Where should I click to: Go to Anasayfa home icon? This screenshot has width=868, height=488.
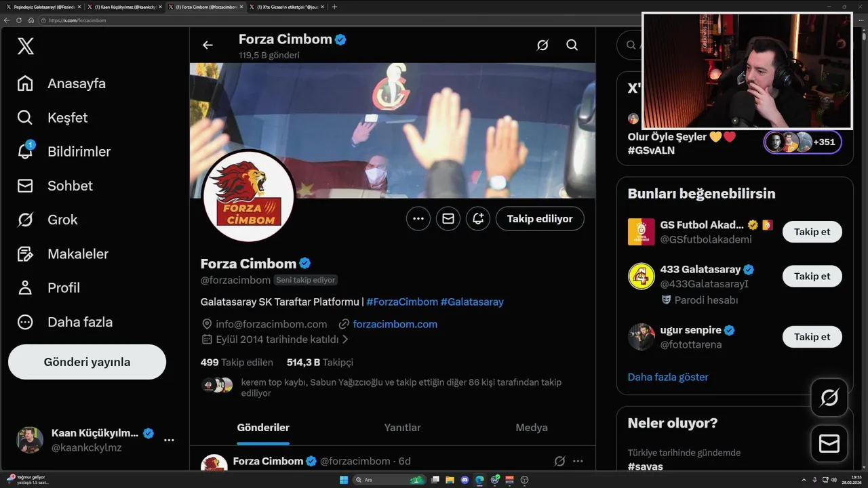coord(25,83)
